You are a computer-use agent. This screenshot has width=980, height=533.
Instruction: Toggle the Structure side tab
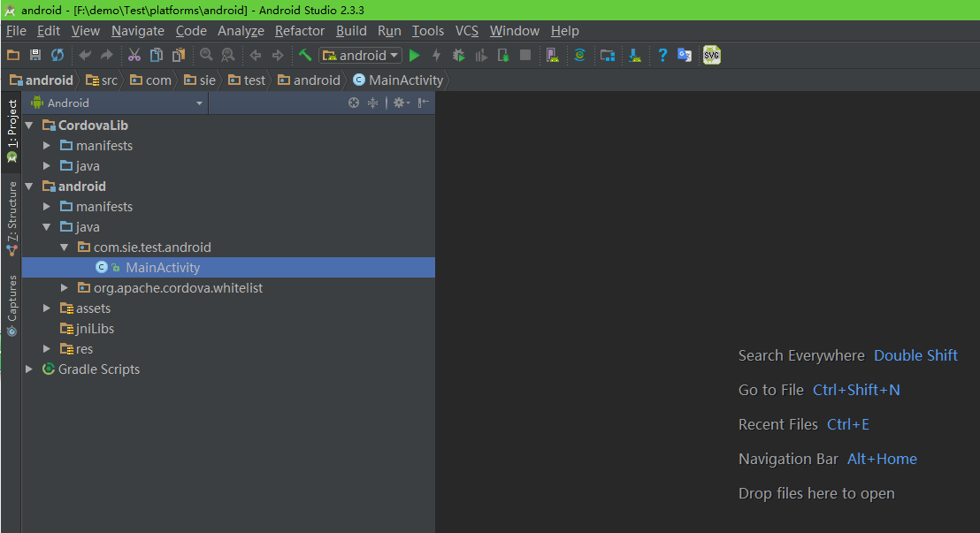[x=11, y=218]
